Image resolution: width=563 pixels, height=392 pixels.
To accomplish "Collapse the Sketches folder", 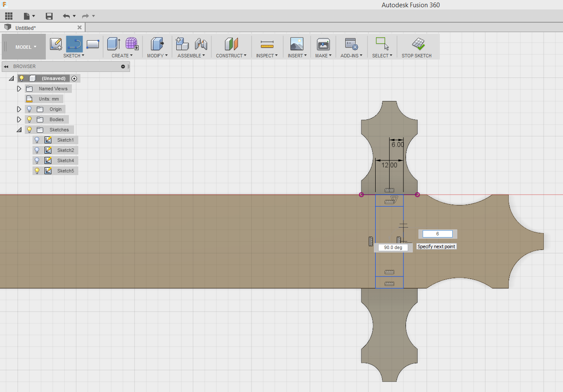I will (19, 130).
